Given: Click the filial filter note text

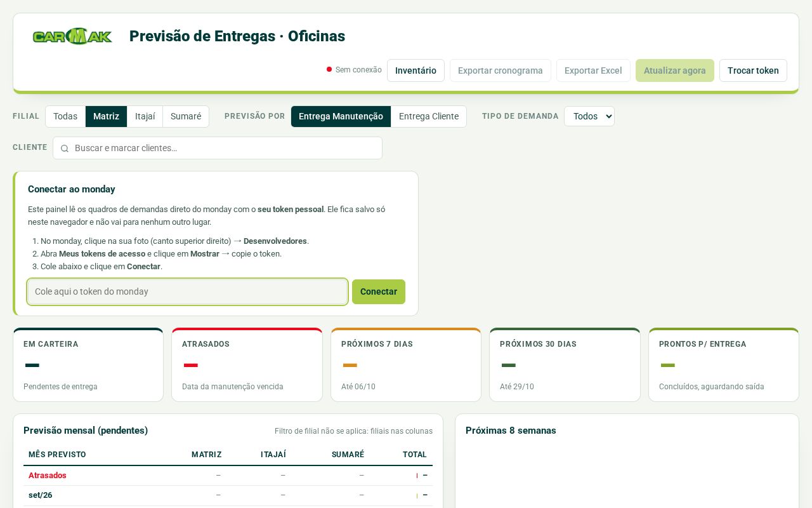Looking at the screenshot, I should coord(353,431).
